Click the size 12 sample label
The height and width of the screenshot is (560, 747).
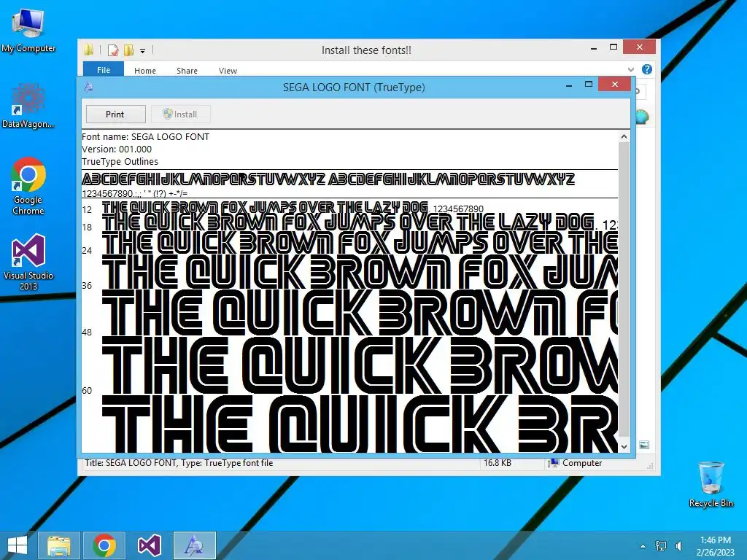tap(87, 209)
